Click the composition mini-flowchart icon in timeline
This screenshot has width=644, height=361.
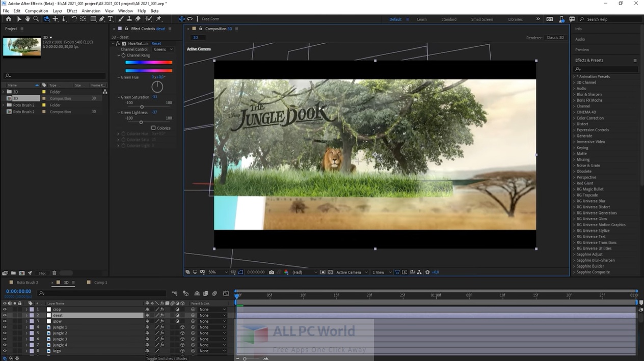point(174,293)
